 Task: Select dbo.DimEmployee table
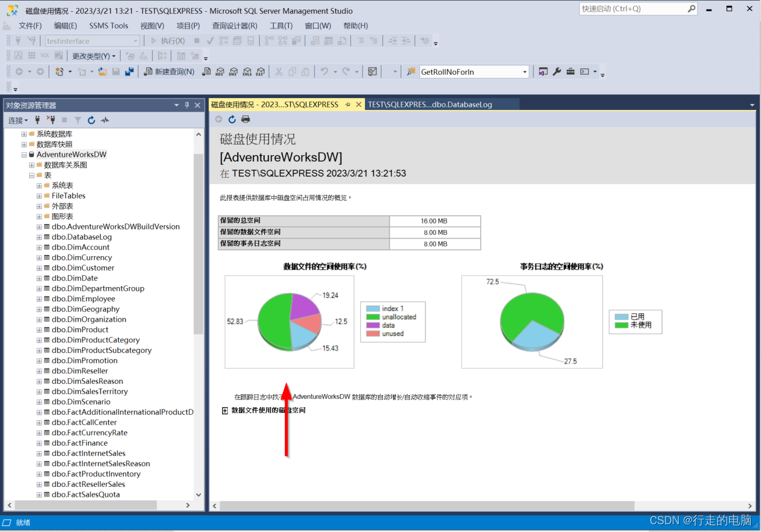click(x=83, y=299)
